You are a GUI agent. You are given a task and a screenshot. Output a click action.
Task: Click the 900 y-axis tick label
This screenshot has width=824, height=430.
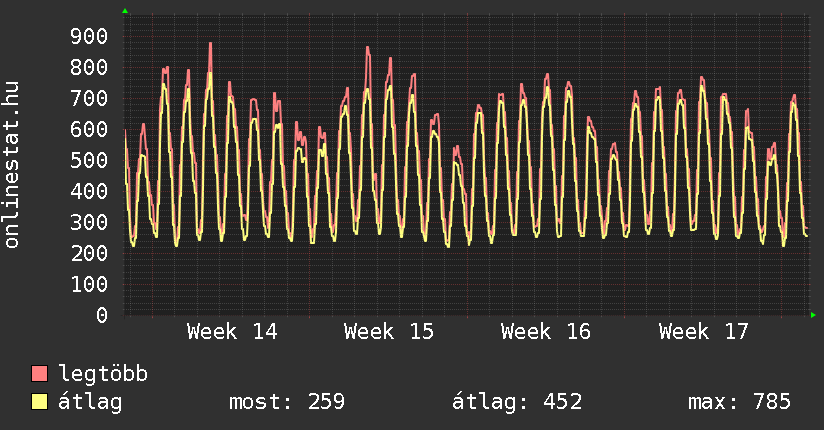[x=88, y=37]
